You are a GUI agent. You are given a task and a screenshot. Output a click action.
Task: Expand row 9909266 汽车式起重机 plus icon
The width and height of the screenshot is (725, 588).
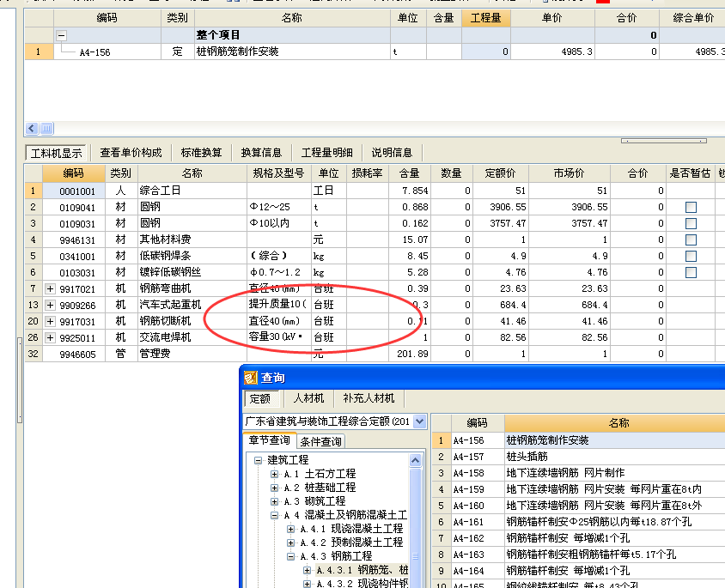click(x=50, y=306)
